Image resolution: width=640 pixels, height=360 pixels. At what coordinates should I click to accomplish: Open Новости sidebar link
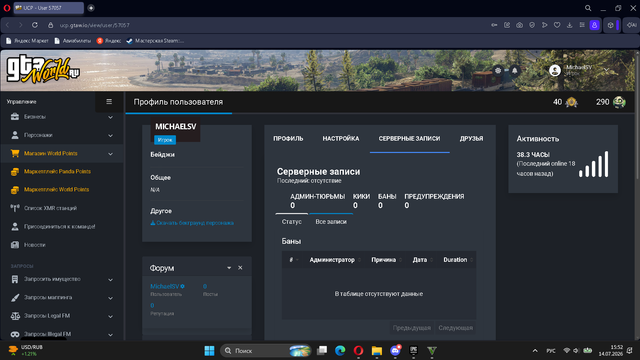tap(35, 245)
